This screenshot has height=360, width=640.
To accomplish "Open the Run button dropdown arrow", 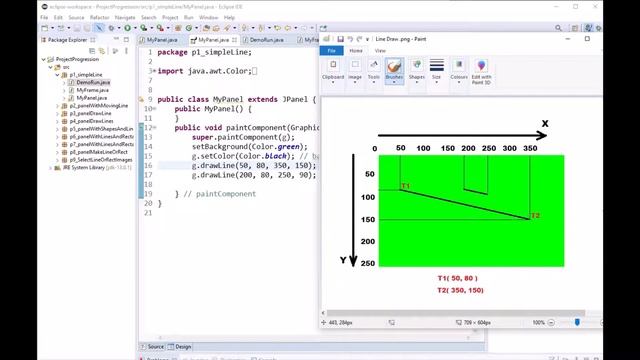I will tap(135, 28).
